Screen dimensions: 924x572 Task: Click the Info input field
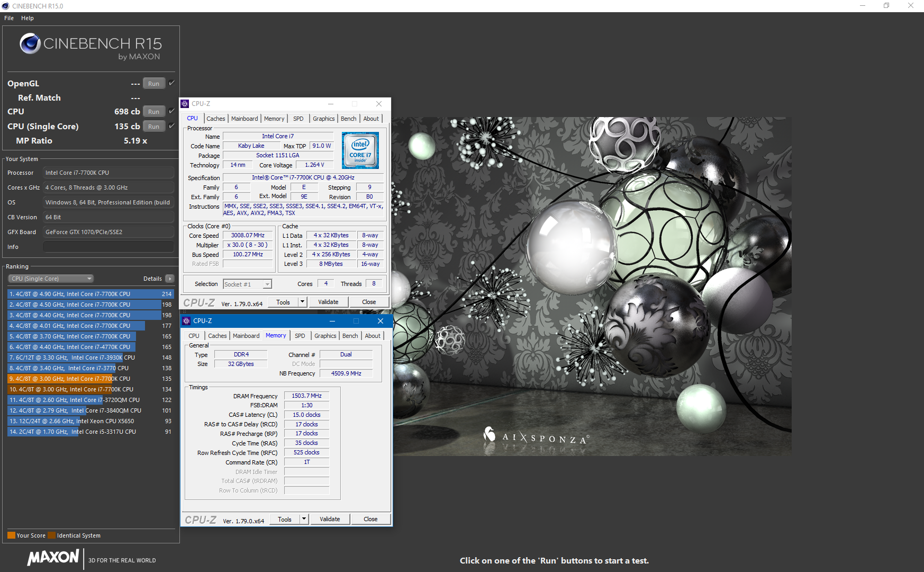tap(108, 247)
